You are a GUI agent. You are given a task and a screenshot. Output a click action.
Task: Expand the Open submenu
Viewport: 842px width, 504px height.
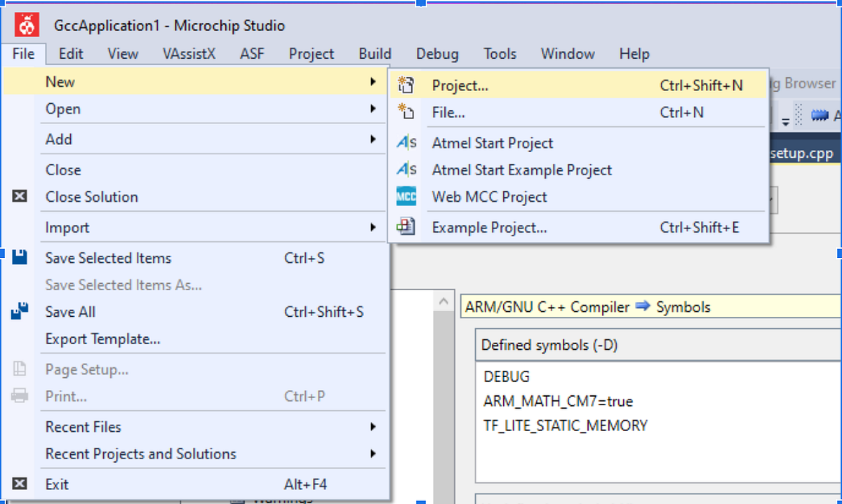pyautogui.click(x=196, y=109)
